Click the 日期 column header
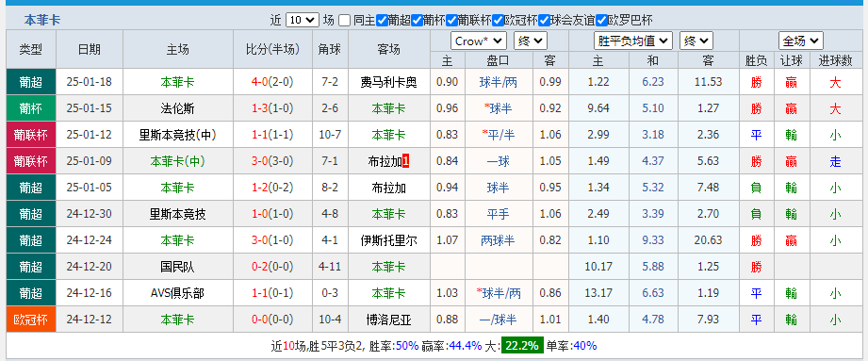The width and height of the screenshot is (868, 361). coord(90,49)
